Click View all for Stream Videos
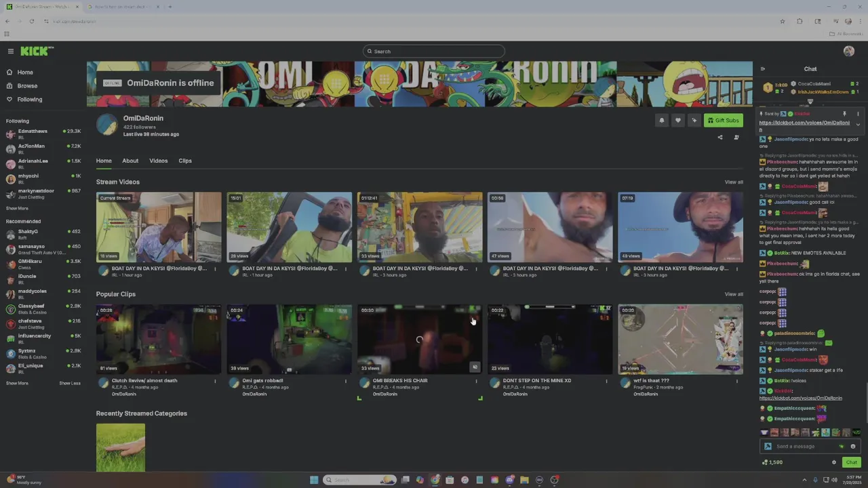Viewport: 868px width, 488px height. click(x=734, y=182)
